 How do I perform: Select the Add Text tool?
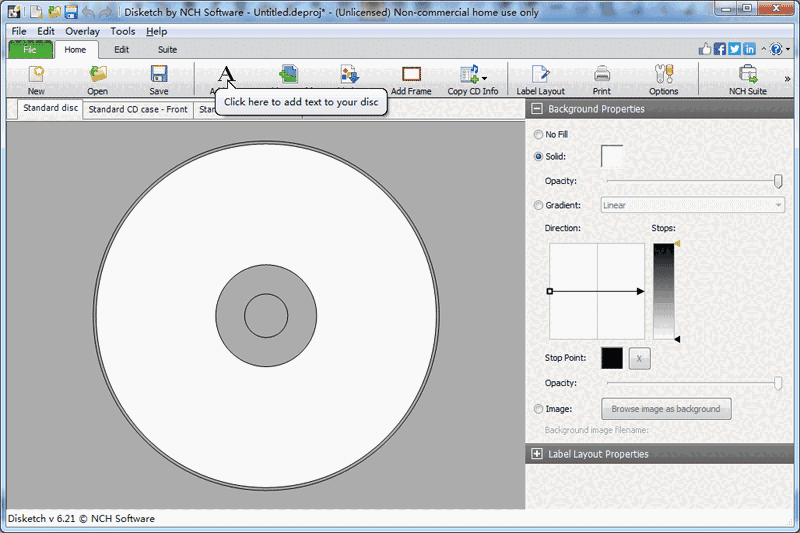click(226, 75)
